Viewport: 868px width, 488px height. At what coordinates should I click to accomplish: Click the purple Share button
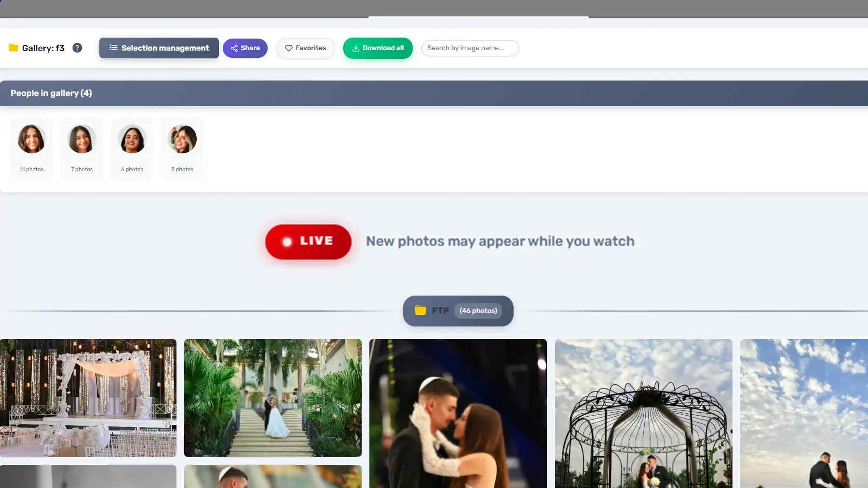point(245,48)
